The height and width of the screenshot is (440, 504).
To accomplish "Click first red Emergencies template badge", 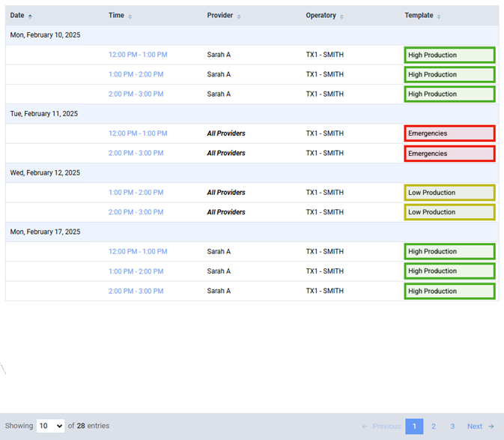I will point(449,133).
